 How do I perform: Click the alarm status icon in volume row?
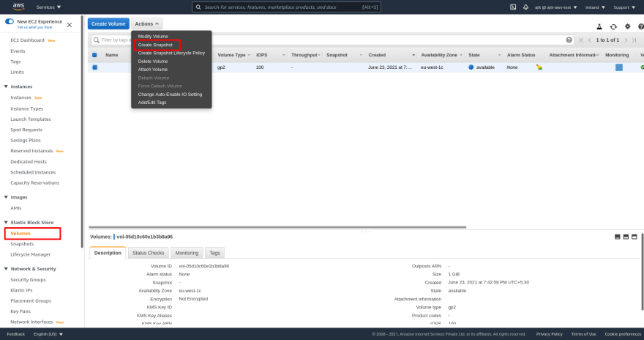pos(539,67)
